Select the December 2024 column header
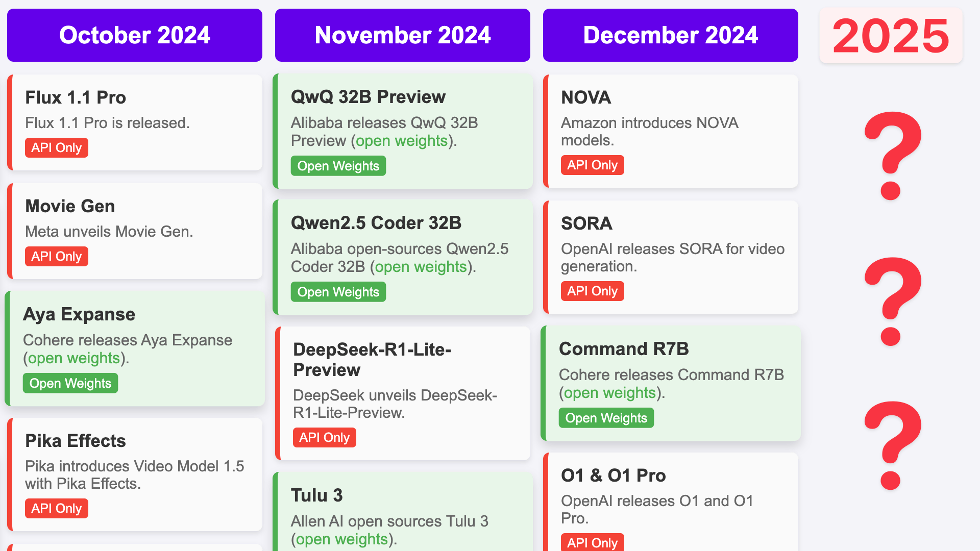Image resolution: width=980 pixels, height=551 pixels. pos(671,35)
